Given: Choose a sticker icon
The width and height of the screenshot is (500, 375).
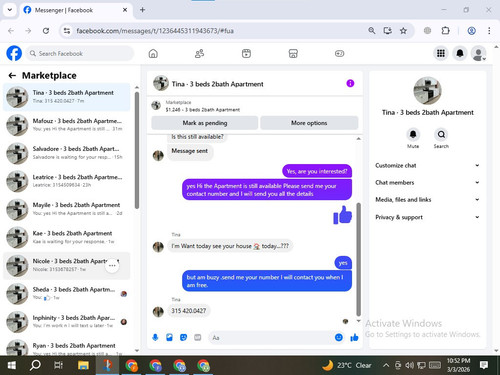Looking at the screenshot, I should 183,338.
